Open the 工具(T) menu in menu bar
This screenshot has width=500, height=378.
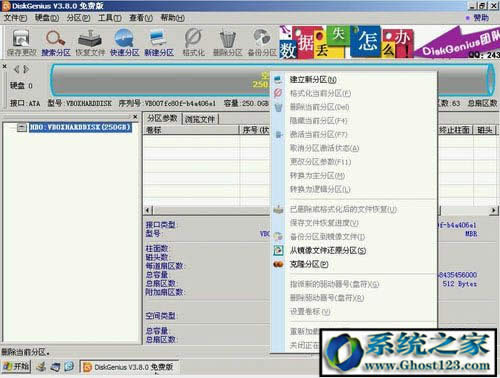click(x=109, y=18)
